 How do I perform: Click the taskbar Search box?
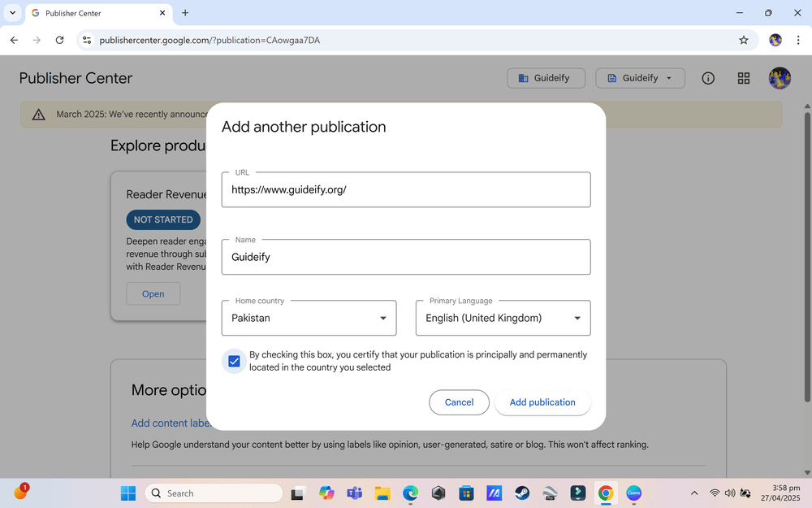click(x=214, y=493)
